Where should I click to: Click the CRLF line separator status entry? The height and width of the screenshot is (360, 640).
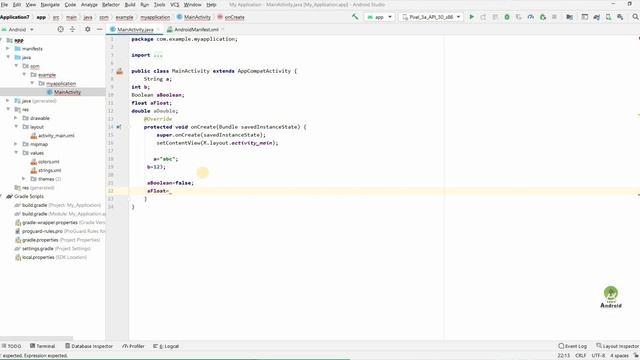tap(580, 356)
